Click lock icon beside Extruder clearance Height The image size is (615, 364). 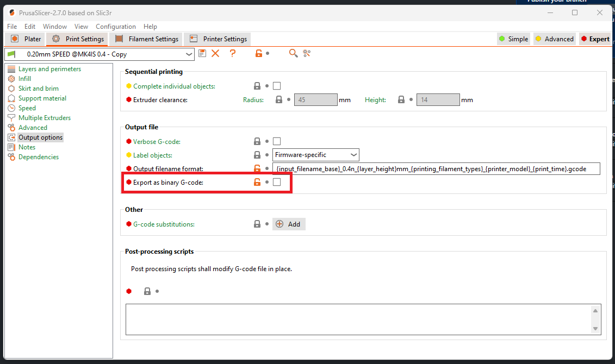coord(401,99)
